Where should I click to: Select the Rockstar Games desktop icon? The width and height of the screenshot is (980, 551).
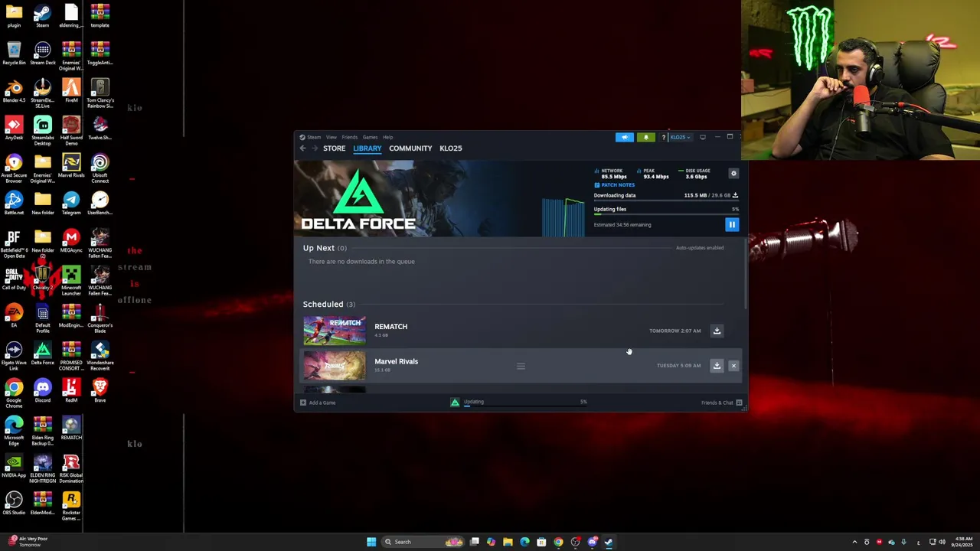71,507
